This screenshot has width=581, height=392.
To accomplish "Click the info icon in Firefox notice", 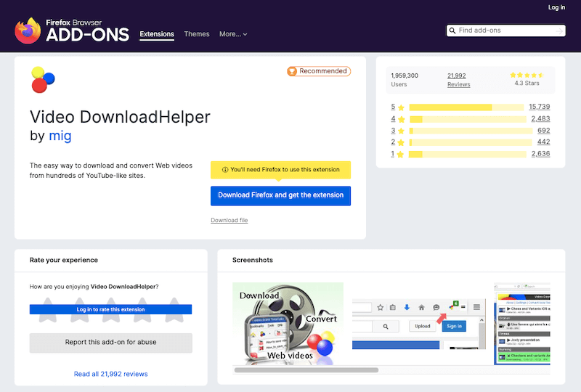I will click(225, 170).
